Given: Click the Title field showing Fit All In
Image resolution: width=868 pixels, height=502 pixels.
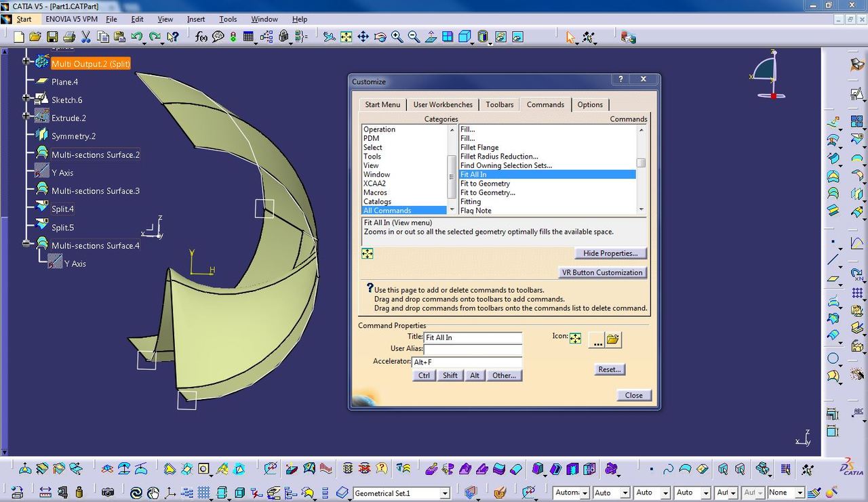Looking at the screenshot, I should coord(473,337).
